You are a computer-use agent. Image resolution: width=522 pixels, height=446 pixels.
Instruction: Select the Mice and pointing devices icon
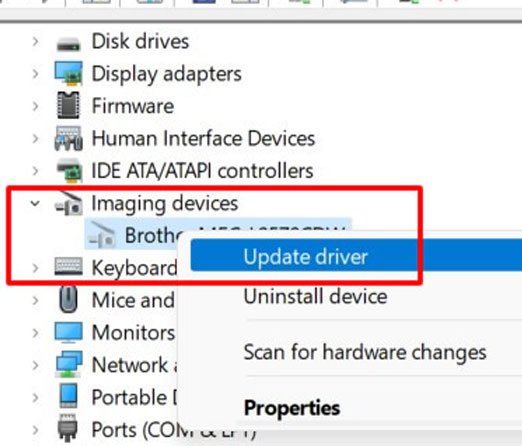tap(68, 300)
